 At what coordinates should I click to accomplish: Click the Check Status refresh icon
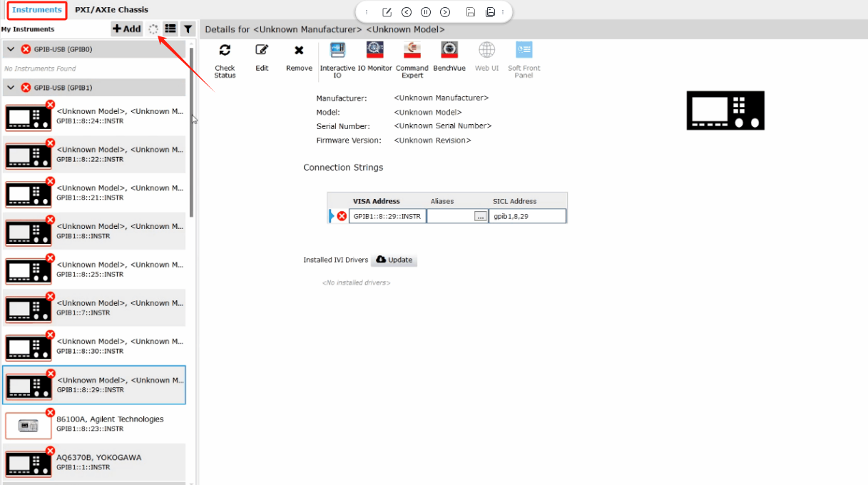pyautogui.click(x=225, y=51)
